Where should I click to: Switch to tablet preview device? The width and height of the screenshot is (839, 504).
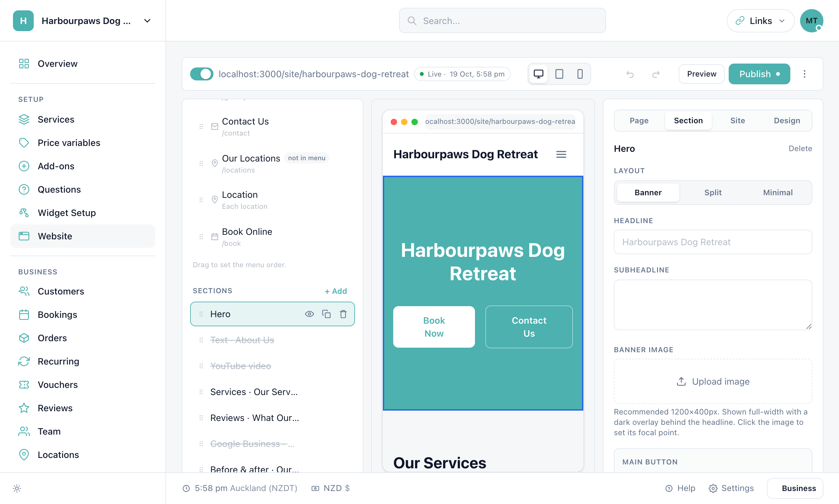[559, 74]
